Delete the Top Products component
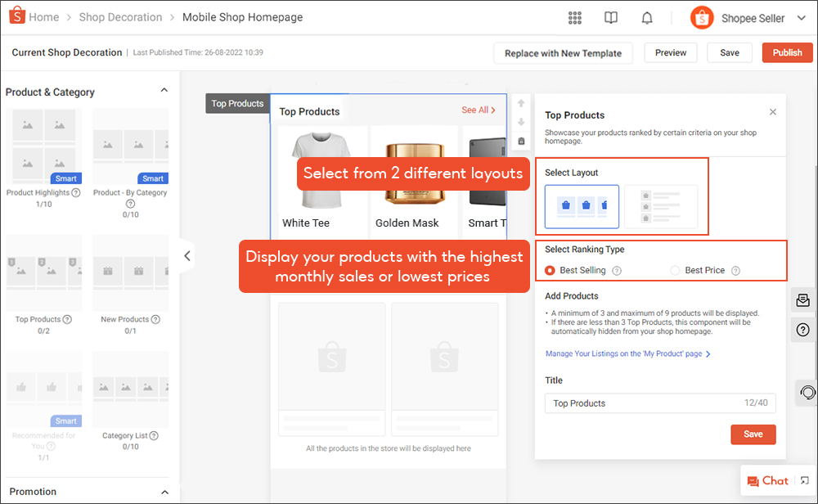The height and width of the screenshot is (504, 818). (521, 141)
